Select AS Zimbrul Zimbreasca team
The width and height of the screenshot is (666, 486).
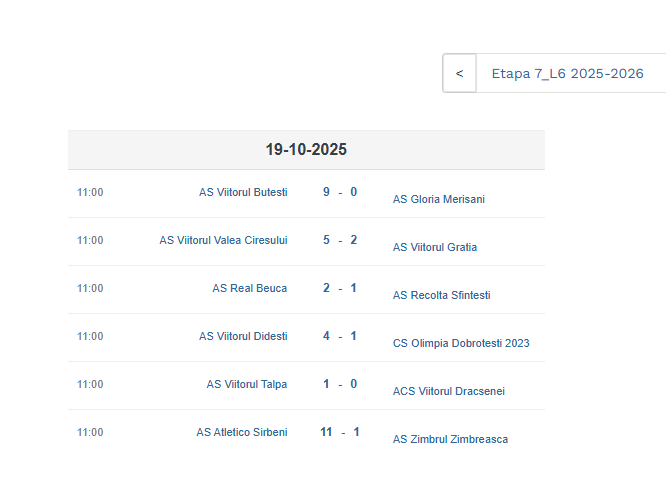450,439
